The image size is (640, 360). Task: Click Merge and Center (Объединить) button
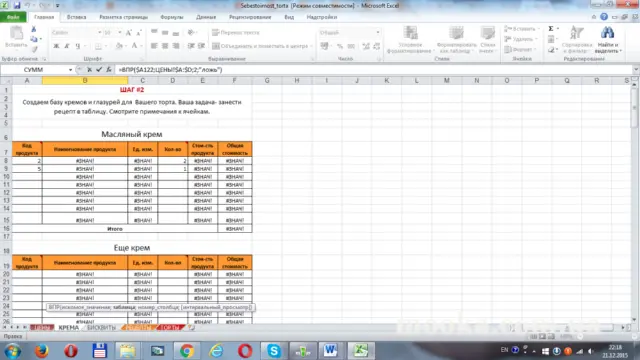click(260, 46)
